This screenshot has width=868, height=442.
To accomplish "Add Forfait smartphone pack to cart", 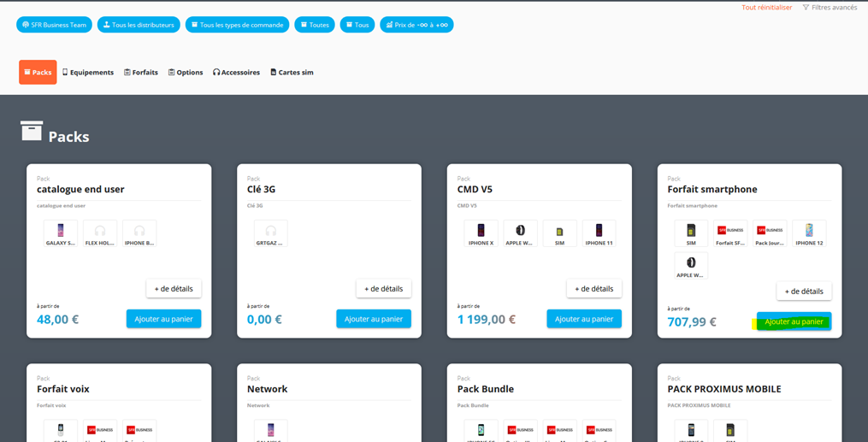I will pyautogui.click(x=794, y=321).
